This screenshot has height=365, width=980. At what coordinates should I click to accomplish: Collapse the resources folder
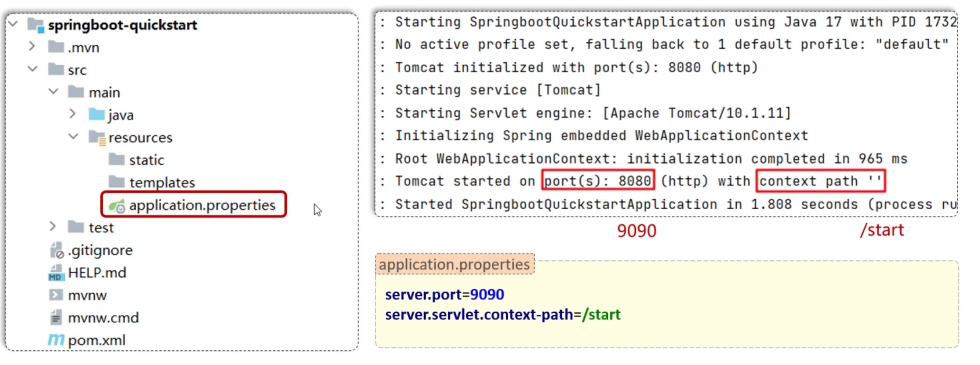(x=73, y=136)
